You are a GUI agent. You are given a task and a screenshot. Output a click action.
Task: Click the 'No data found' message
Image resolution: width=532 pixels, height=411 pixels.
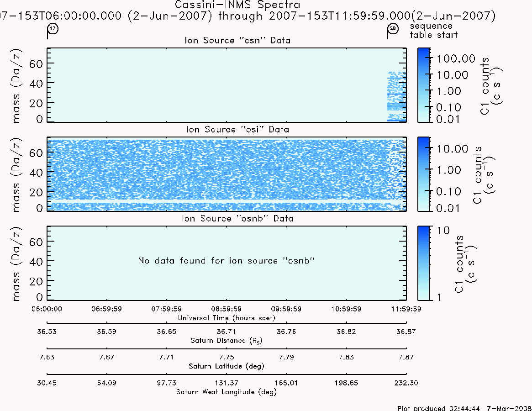tap(226, 261)
